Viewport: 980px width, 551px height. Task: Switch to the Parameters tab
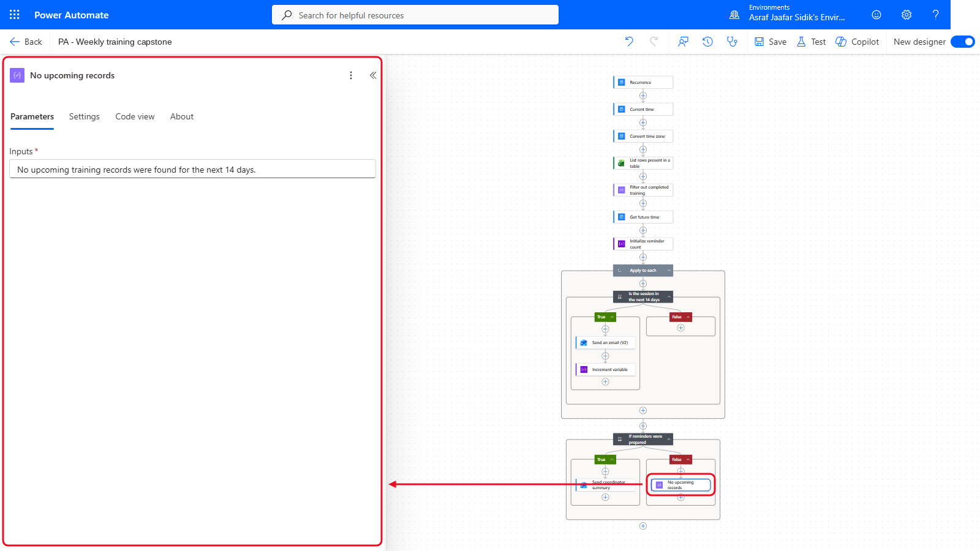point(32,116)
